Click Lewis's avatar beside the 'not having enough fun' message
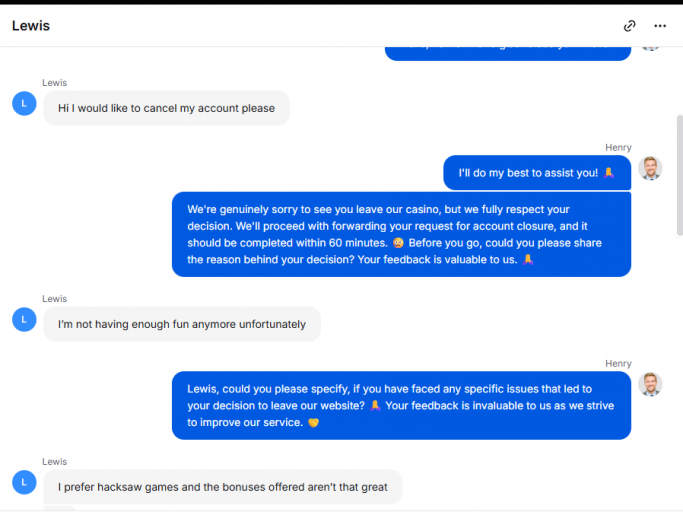The height and width of the screenshot is (512, 683). [24, 319]
